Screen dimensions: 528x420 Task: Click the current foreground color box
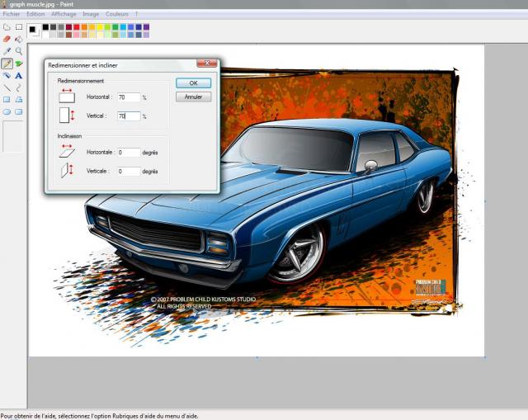click(x=32, y=30)
